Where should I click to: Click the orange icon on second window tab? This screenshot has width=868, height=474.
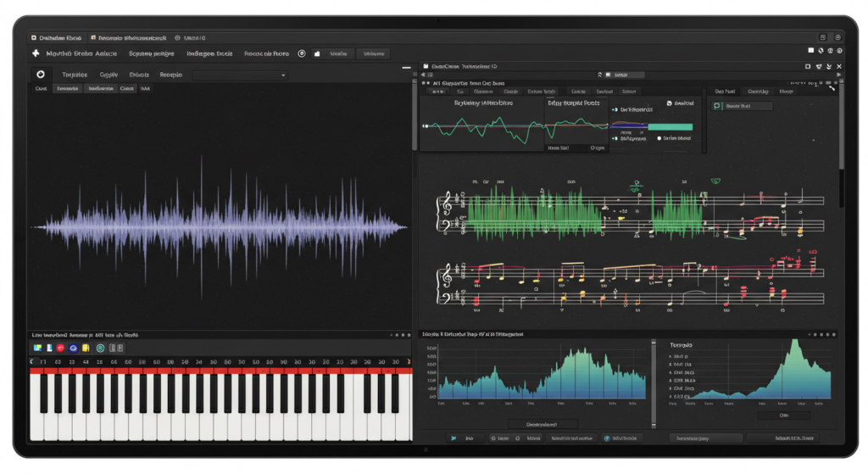[93, 37]
